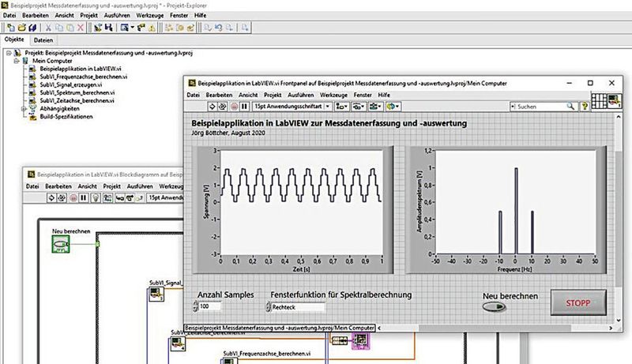Click Anzahl Samples stepper arrows
The height and width of the screenshot is (364, 632).
click(x=195, y=306)
